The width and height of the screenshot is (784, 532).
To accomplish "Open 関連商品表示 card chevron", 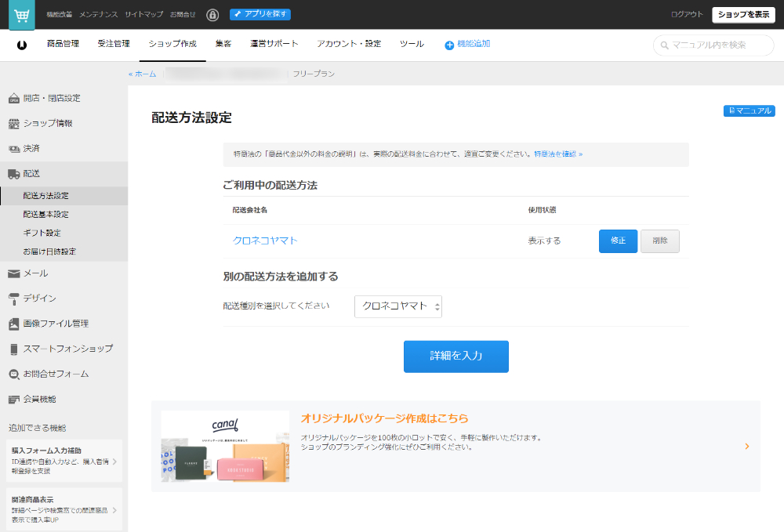I will (114, 510).
